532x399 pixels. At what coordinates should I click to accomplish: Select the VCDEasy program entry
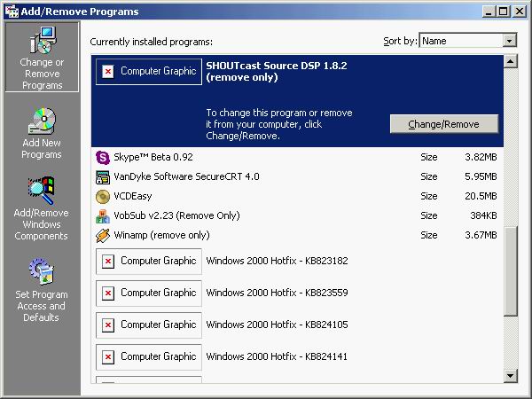(297, 197)
